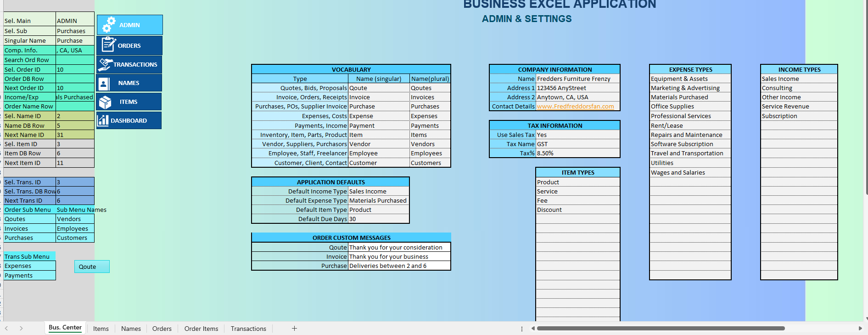Screen dimensions: 868x335
Task: Switch to the Order Items sheet tab
Action: [x=201, y=329]
